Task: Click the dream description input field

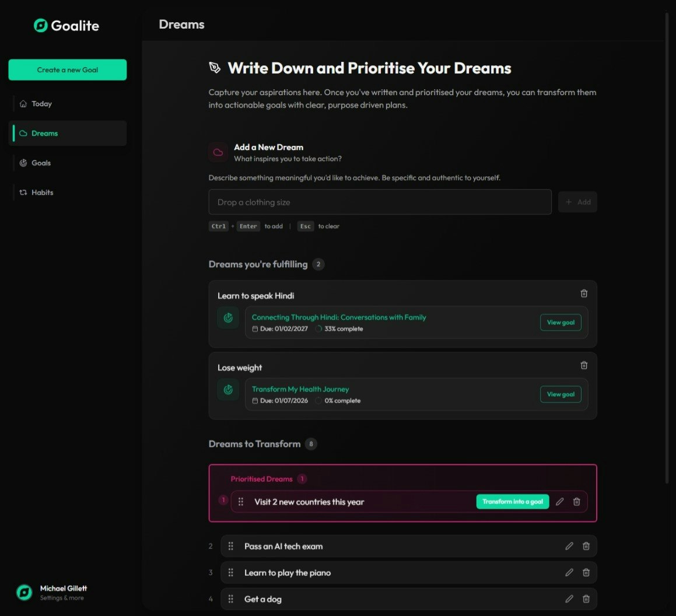Action: [x=380, y=202]
